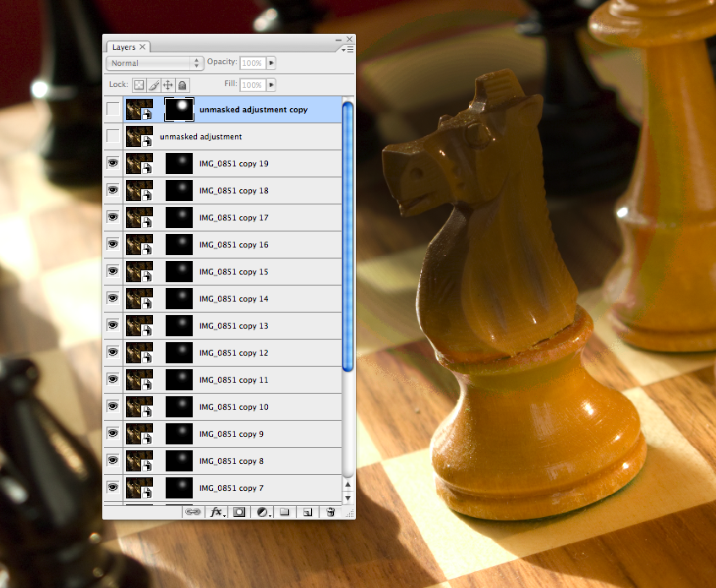Hide layer IMG_0851 copy 15
The image size is (716, 588).
112,271
